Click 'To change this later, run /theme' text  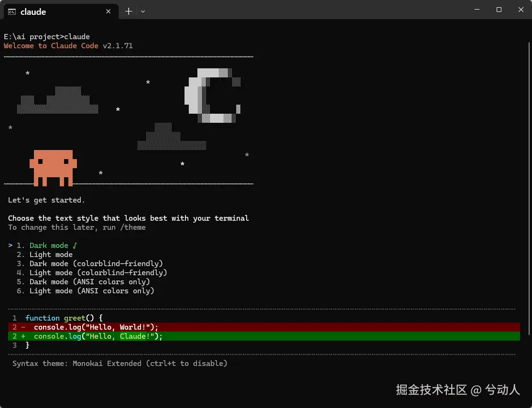click(x=76, y=227)
